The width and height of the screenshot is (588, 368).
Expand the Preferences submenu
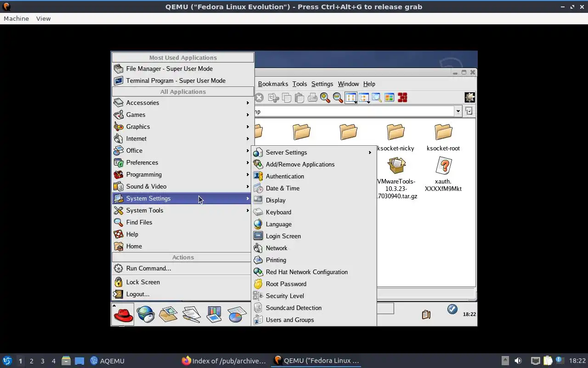[x=182, y=162]
